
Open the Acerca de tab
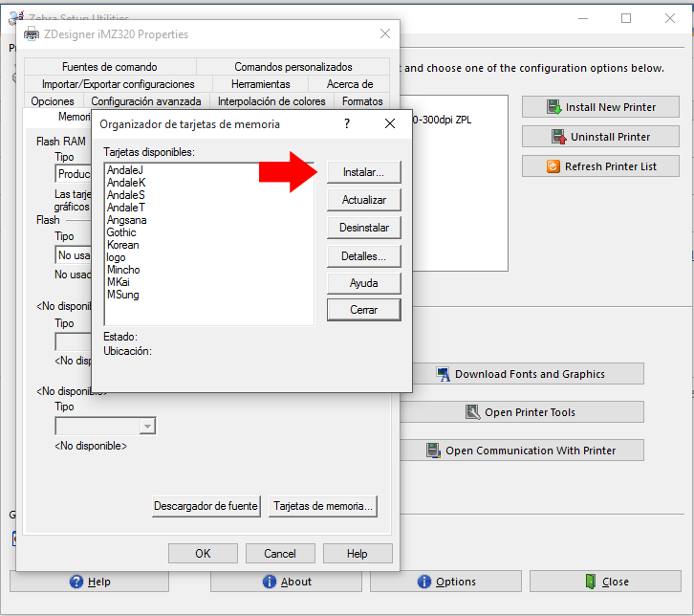click(x=350, y=84)
